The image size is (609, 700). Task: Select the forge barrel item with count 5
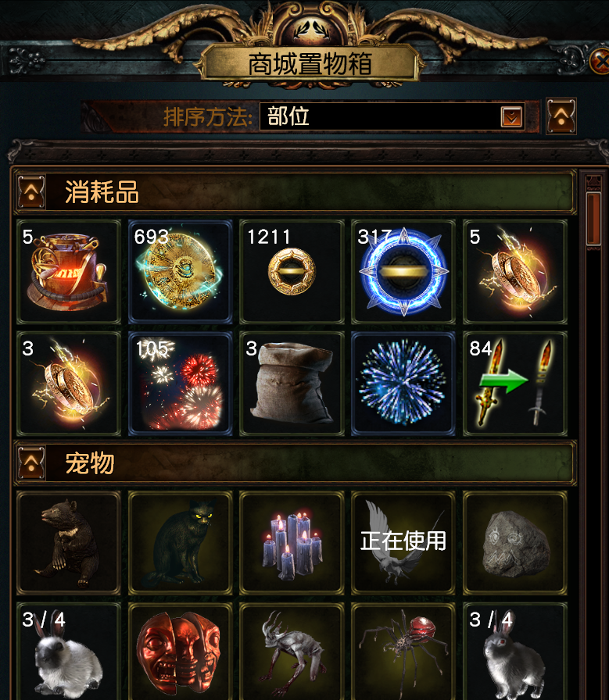click(69, 271)
